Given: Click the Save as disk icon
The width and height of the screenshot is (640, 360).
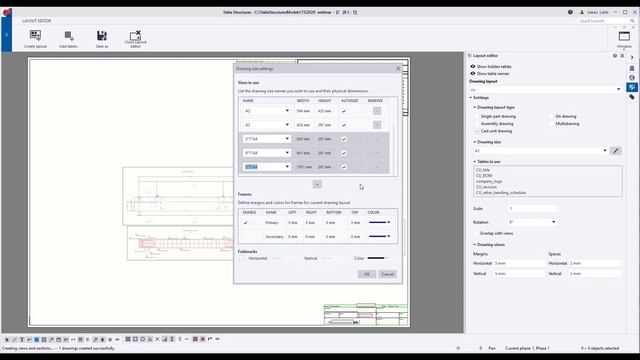Looking at the screenshot, I should [102, 36].
